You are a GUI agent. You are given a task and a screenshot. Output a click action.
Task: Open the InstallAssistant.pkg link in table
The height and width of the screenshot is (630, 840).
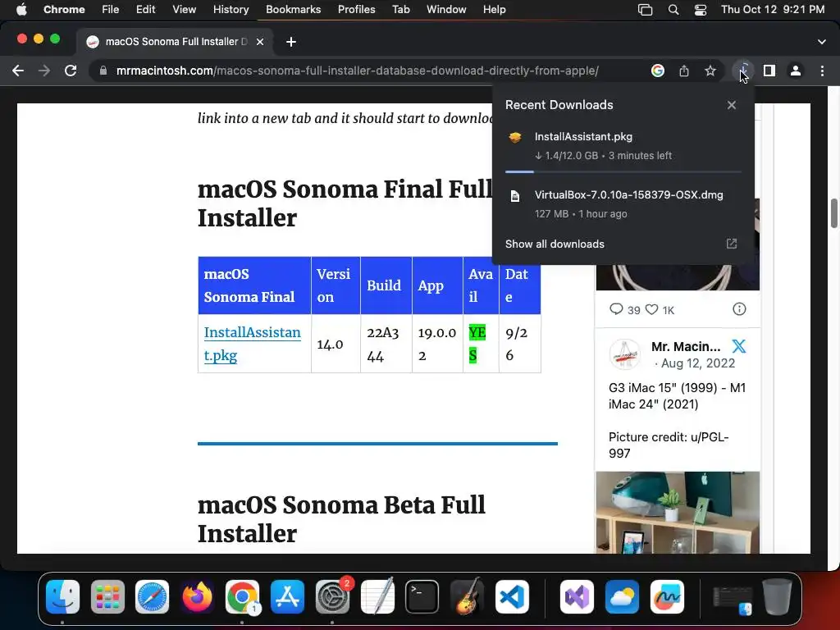pyautogui.click(x=253, y=344)
